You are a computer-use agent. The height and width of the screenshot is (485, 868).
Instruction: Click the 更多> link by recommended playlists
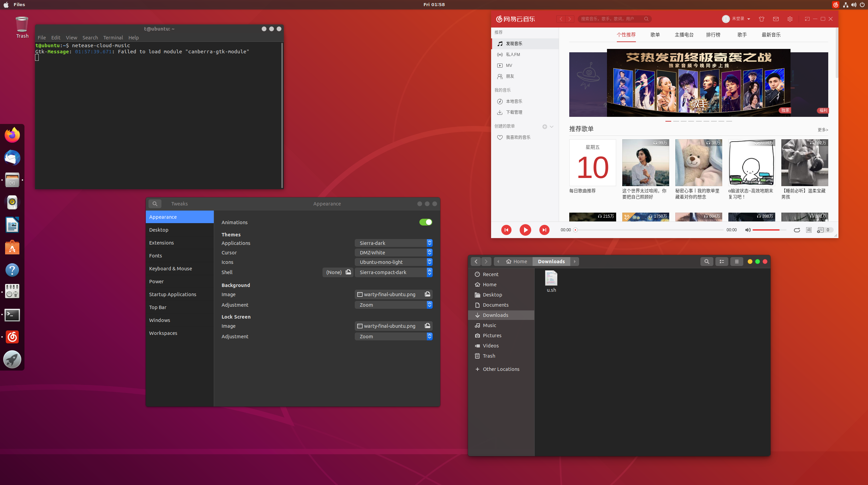coord(822,130)
